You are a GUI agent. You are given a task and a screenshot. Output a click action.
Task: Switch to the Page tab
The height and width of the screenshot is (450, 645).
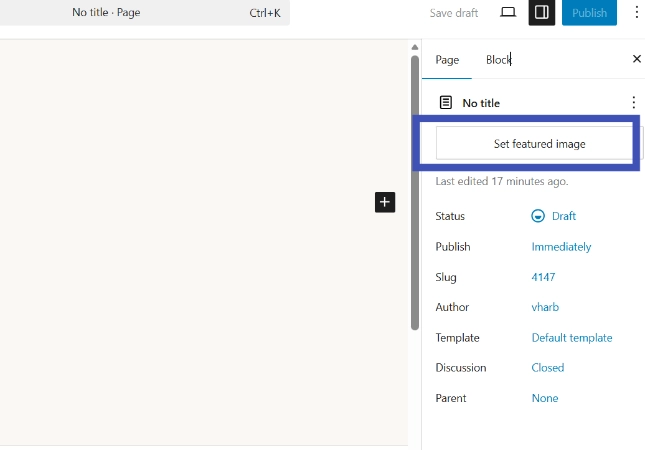(447, 60)
